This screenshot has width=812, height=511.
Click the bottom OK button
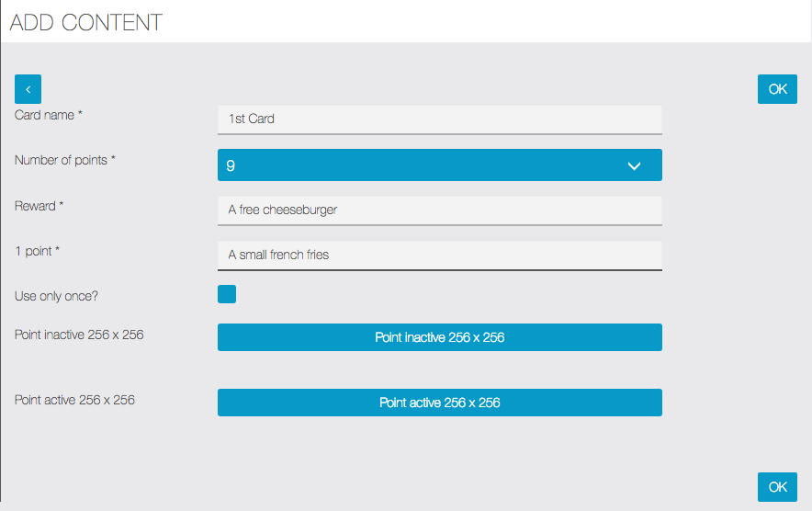tap(777, 487)
